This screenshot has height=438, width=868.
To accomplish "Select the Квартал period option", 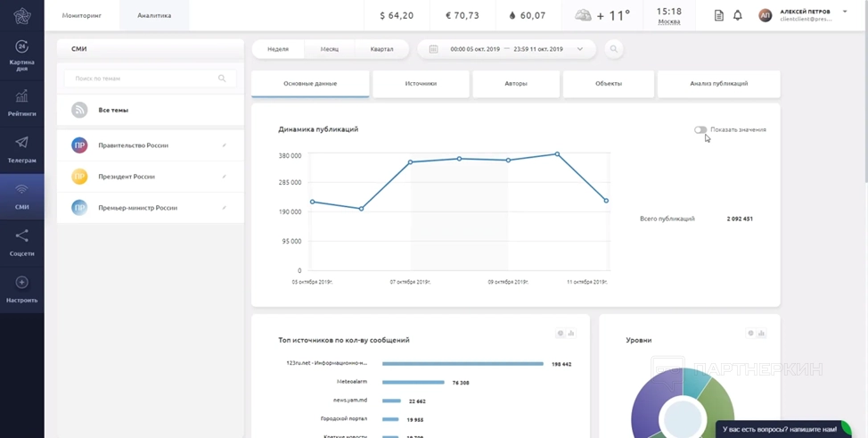I will [381, 49].
